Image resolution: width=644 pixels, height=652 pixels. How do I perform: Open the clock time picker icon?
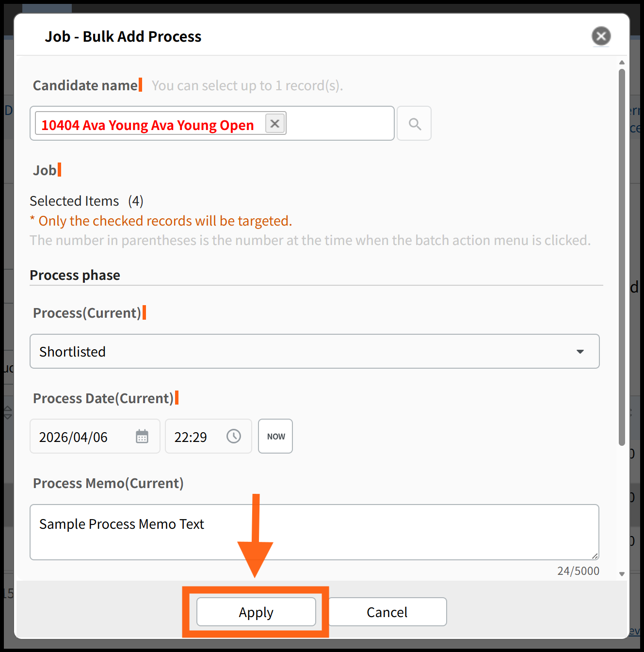234,436
